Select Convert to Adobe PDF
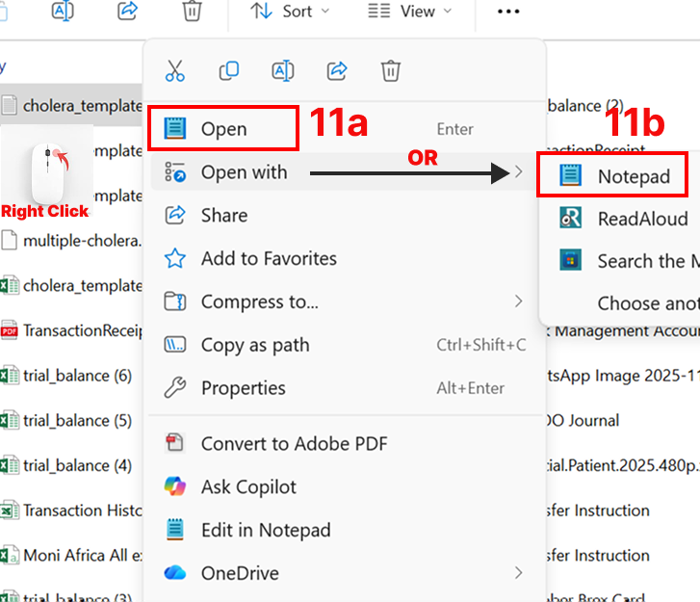 (x=344, y=443)
